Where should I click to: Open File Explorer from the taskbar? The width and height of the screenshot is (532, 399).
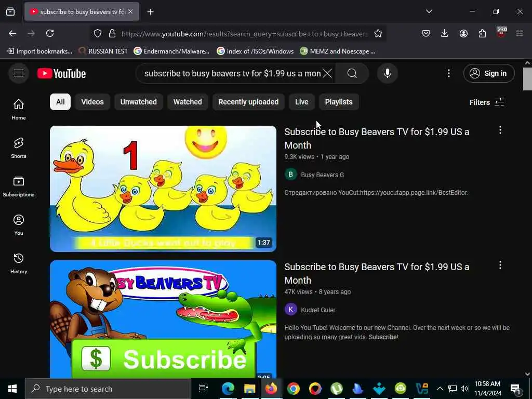tap(249, 389)
